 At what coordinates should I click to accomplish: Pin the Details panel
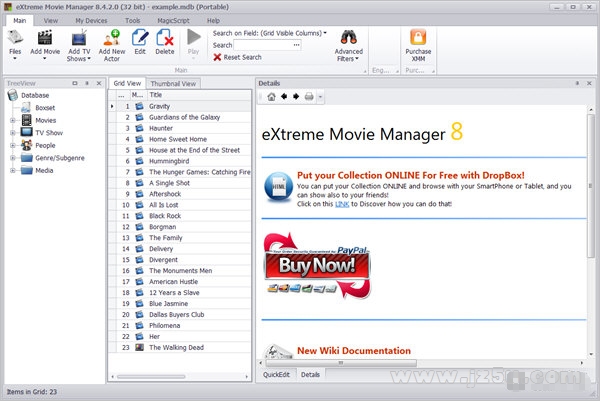[x=577, y=83]
